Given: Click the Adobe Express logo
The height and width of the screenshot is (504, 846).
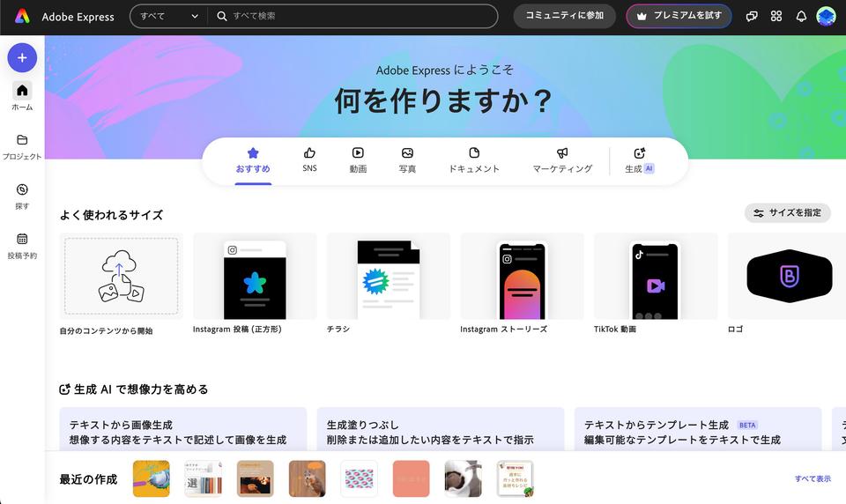Looking at the screenshot, I should 22,16.
